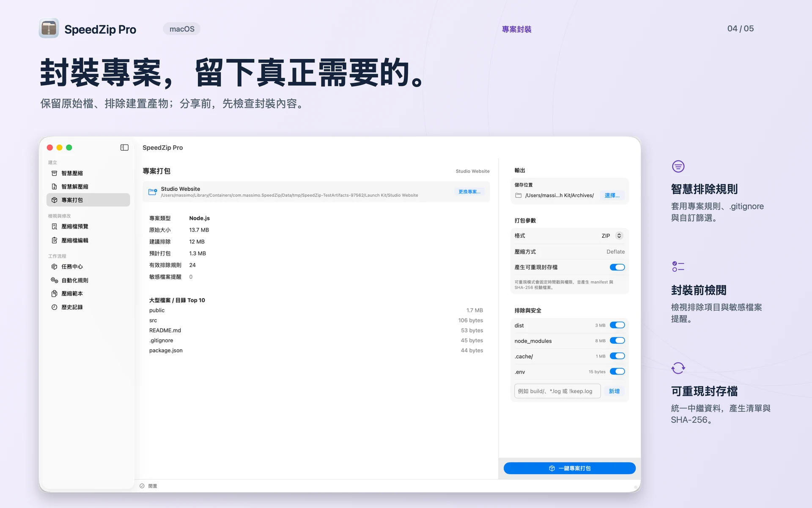Click the Studio Website label at top right

pyautogui.click(x=472, y=171)
